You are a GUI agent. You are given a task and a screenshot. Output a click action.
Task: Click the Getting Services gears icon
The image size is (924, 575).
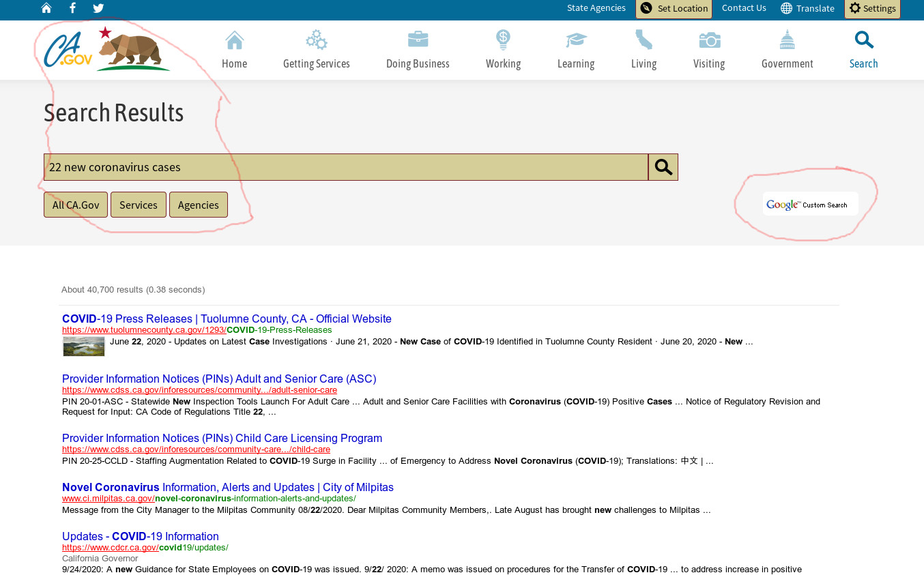(x=316, y=40)
